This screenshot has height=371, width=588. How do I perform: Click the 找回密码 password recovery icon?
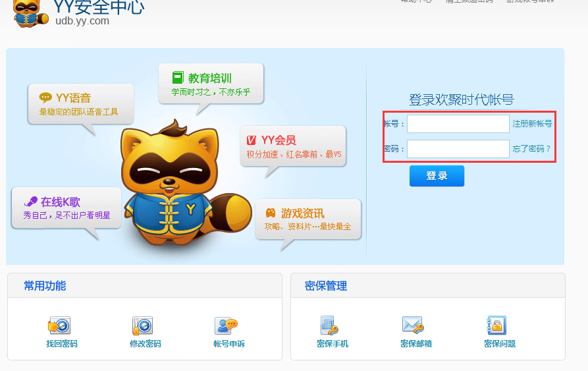click(59, 326)
